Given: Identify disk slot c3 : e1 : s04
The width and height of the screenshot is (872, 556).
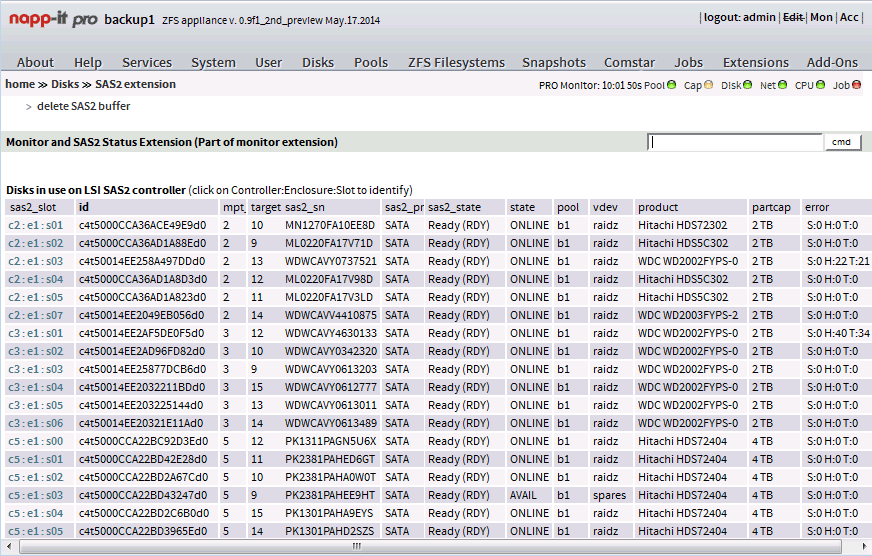Looking at the screenshot, I should click(36, 387).
